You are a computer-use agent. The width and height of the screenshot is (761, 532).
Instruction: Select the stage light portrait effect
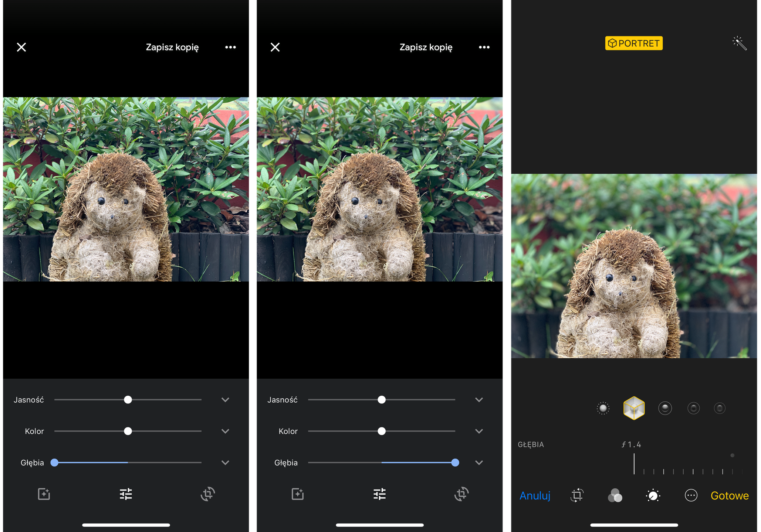coord(693,408)
